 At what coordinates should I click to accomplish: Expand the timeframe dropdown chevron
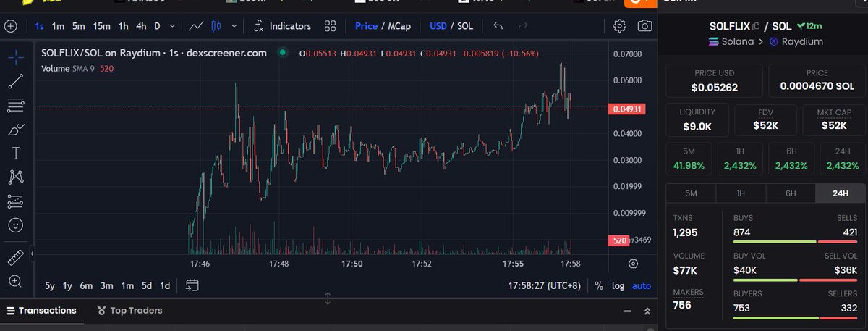click(x=171, y=26)
